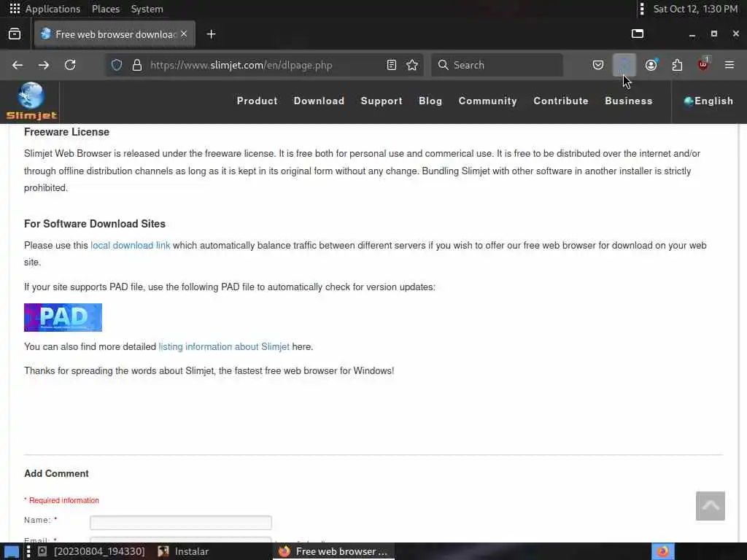Screen dimensions: 747x560
Task: Click the folder icon in the title bar
Action: coord(638,34)
